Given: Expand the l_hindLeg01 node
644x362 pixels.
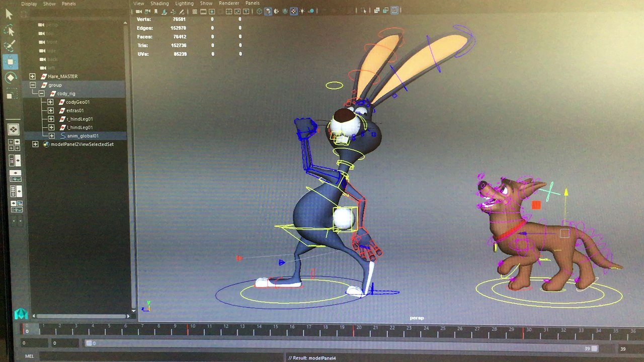Looking at the screenshot, I should [x=51, y=128].
